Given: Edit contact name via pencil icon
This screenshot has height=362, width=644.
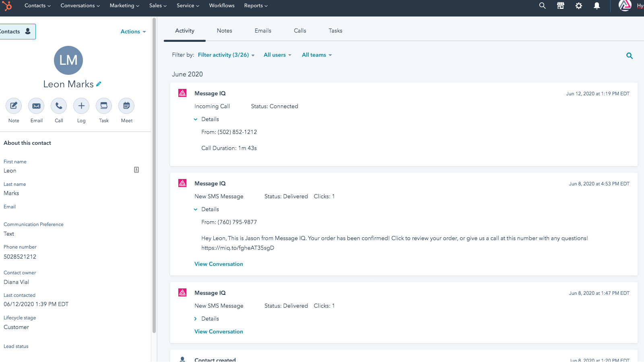Looking at the screenshot, I should 99,84.
